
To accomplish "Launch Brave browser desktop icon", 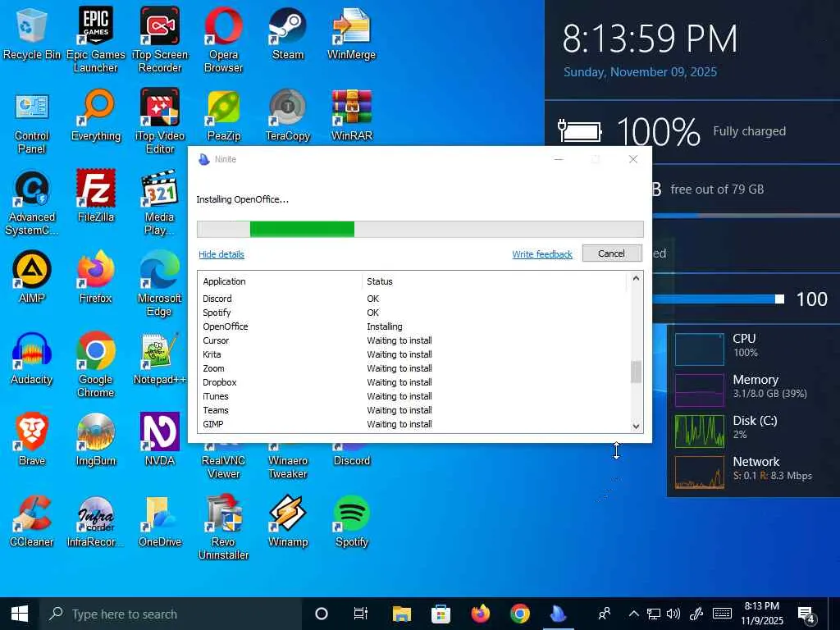I will tap(32, 441).
